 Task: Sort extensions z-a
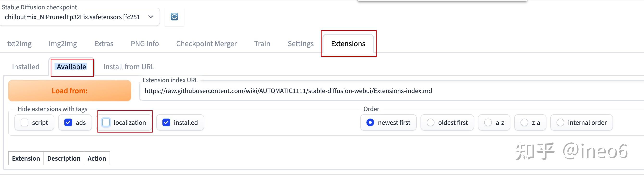524,122
